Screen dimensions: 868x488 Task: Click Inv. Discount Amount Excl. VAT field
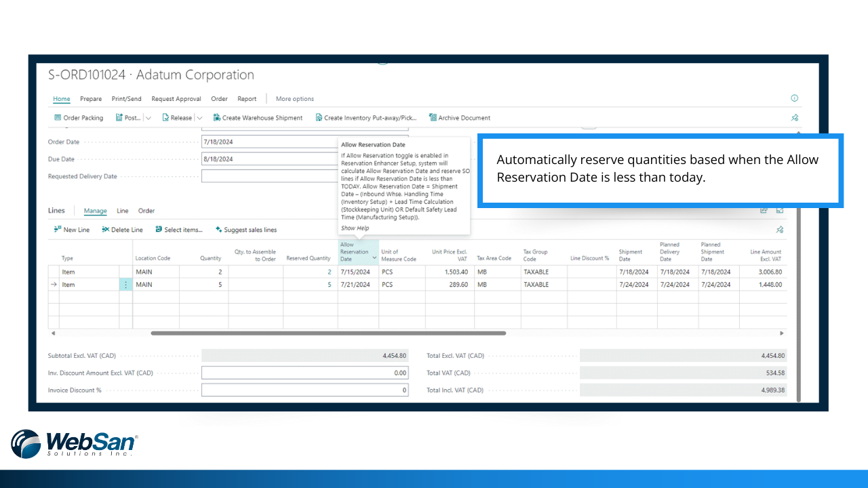(305, 373)
